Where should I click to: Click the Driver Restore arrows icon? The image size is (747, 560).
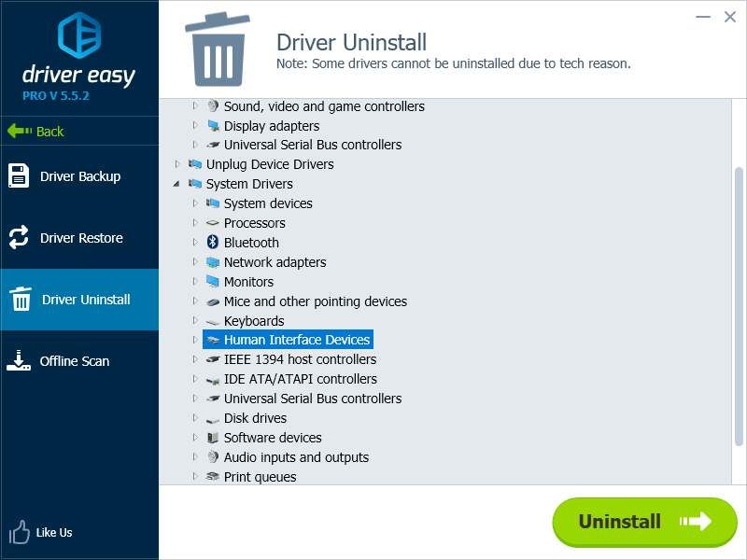pos(20,237)
